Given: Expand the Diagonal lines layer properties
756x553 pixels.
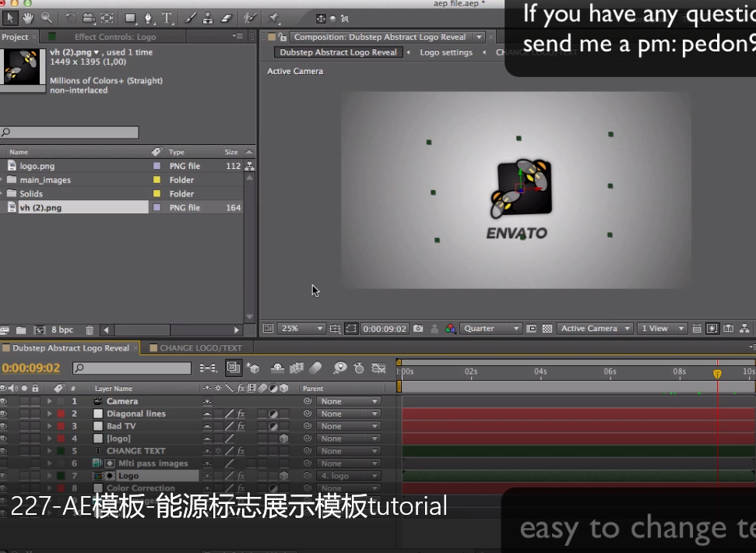Looking at the screenshot, I should coord(49,414).
